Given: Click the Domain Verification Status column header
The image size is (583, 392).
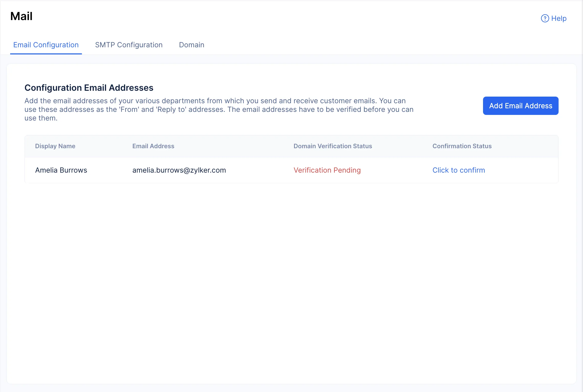Looking at the screenshot, I should (333, 146).
